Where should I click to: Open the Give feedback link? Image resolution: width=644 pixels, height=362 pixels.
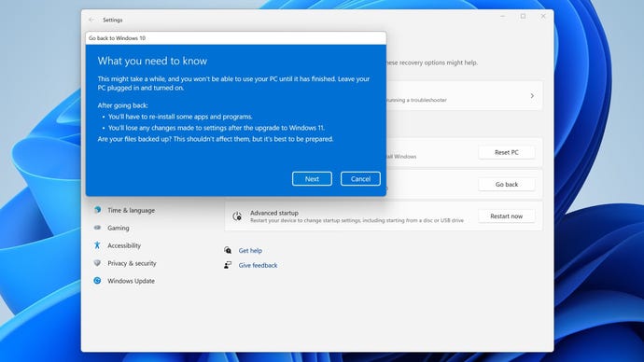point(258,265)
